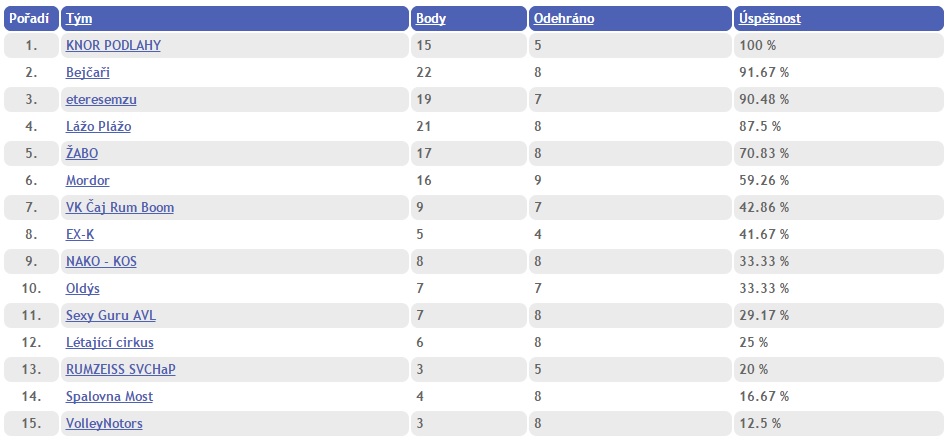Screen dimensions: 946x440
Task: Sort by Body column header
Action: tap(431, 19)
